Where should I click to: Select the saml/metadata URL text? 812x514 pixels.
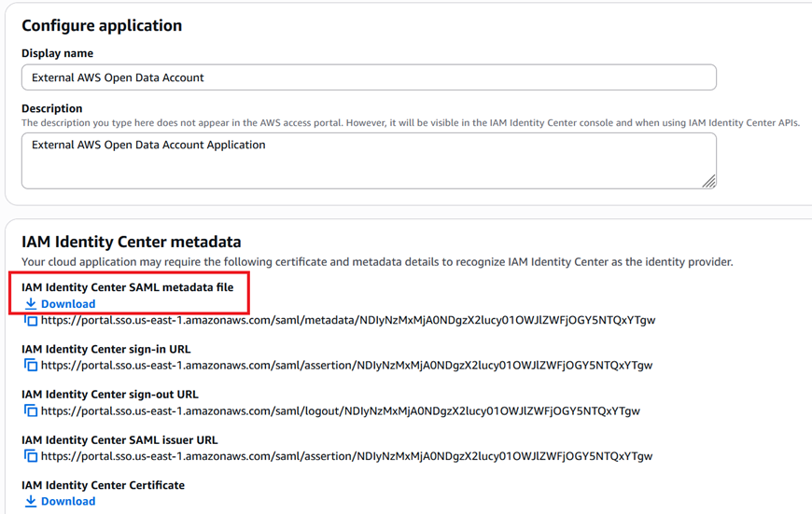[x=347, y=320]
